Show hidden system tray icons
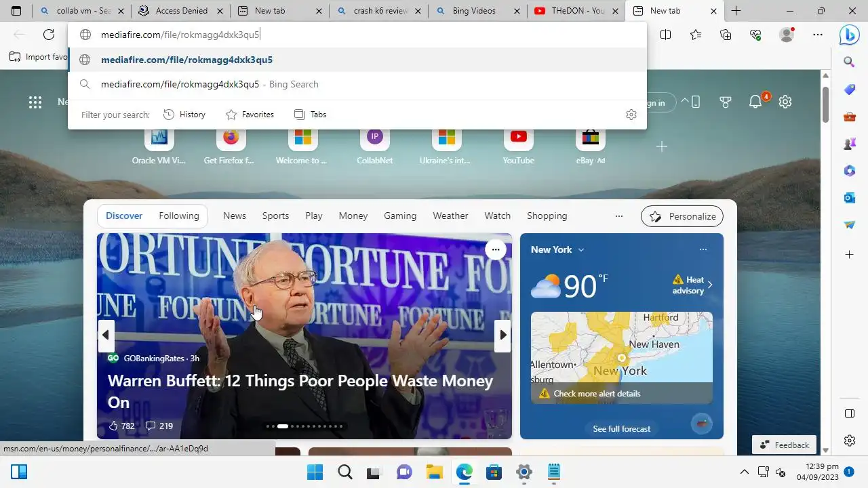Viewport: 868px width, 488px height. coord(744,472)
